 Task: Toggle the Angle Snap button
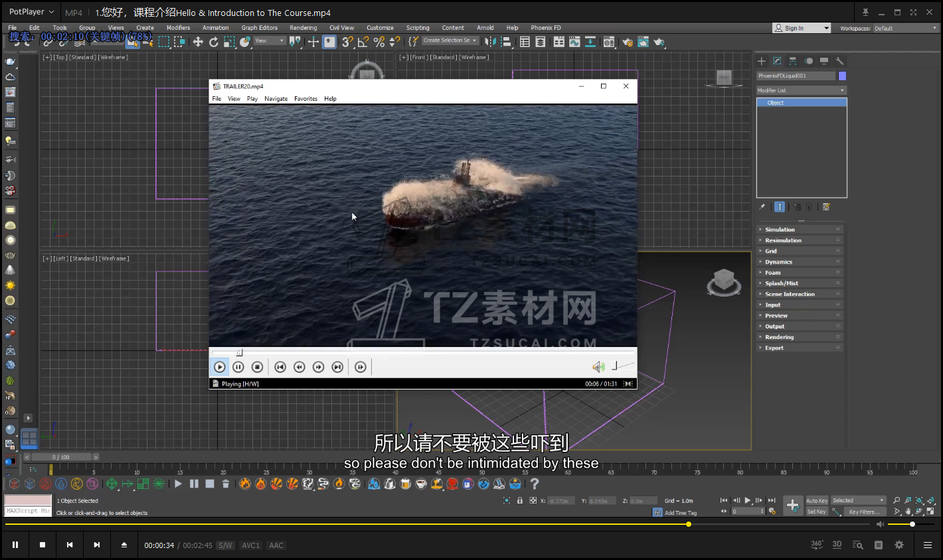363,42
